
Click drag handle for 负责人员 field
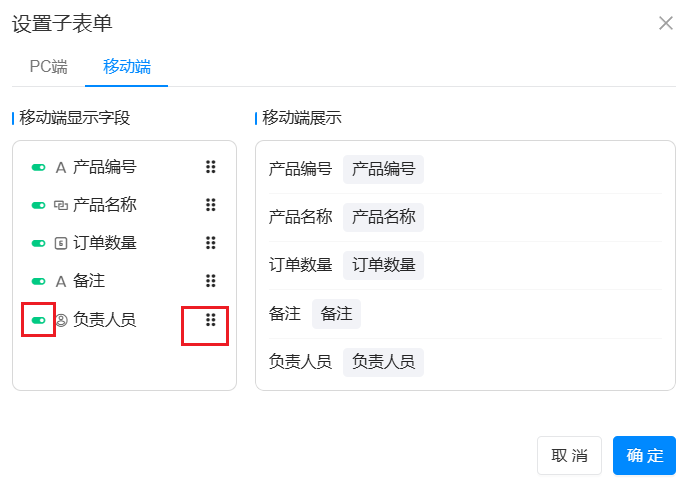pos(210,320)
